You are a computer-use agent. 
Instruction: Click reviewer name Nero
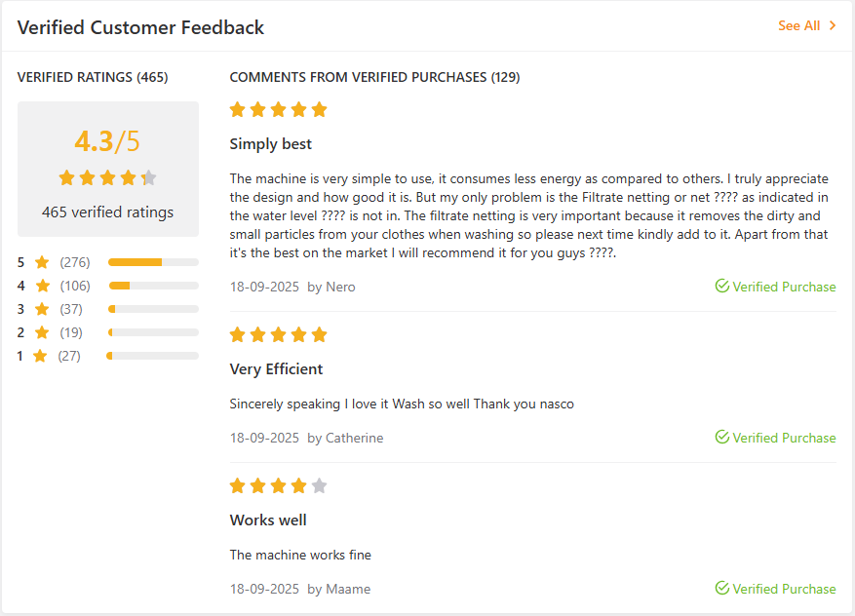click(x=340, y=287)
